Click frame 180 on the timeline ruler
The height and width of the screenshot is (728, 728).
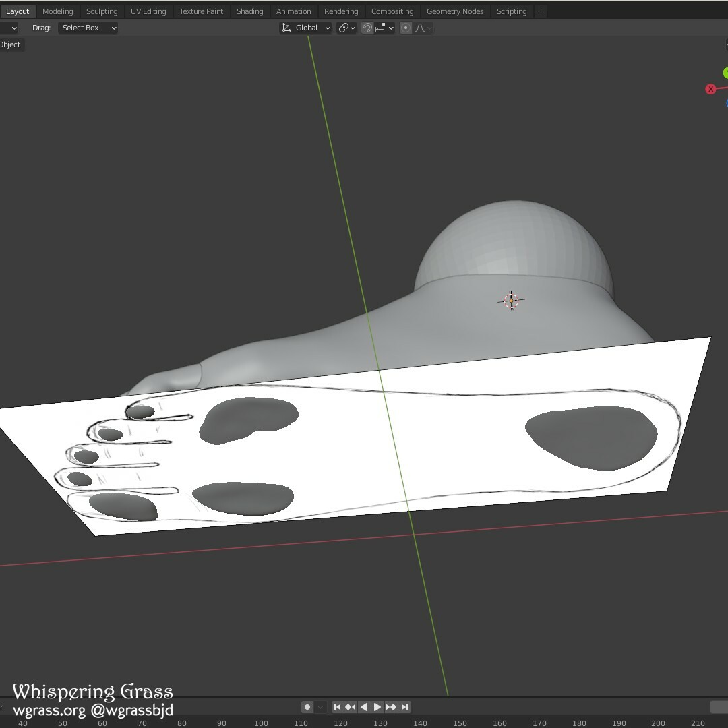pyautogui.click(x=579, y=723)
